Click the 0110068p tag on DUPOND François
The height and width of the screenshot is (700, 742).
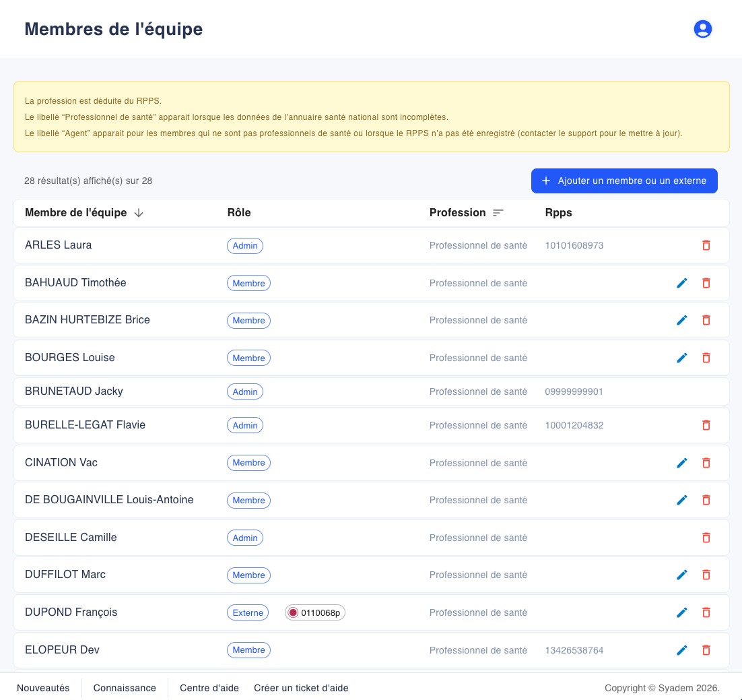[315, 612]
